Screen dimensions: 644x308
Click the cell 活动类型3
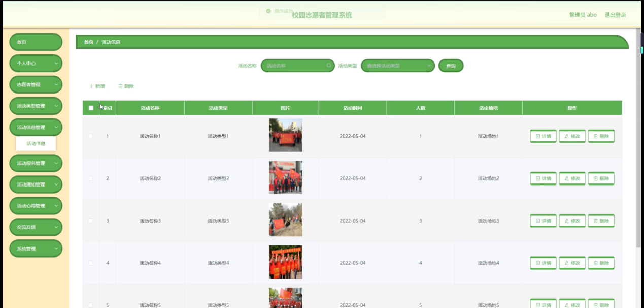pyautogui.click(x=218, y=221)
